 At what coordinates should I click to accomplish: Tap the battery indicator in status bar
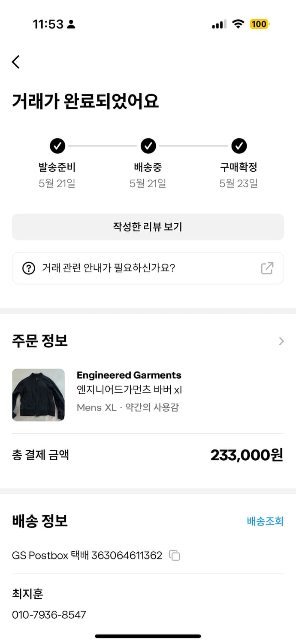pyautogui.click(x=259, y=24)
